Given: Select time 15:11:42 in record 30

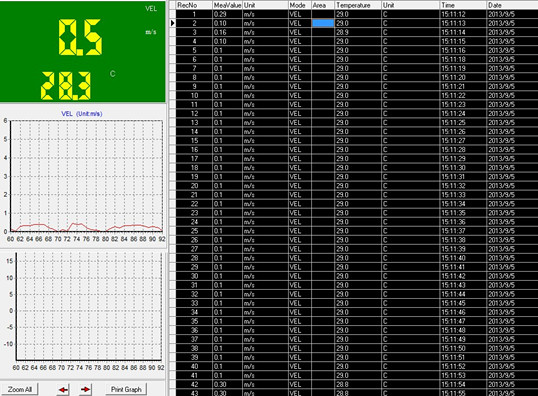Looking at the screenshot, I should (x=463, y=276).
